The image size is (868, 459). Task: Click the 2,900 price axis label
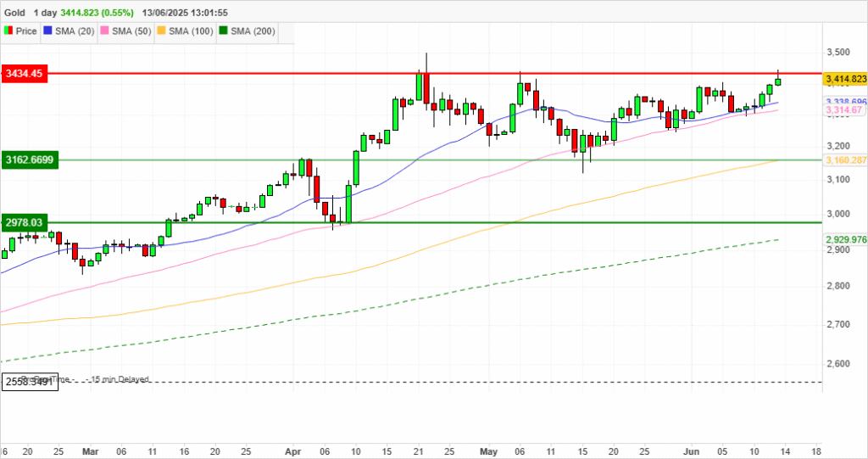[838, 249]
